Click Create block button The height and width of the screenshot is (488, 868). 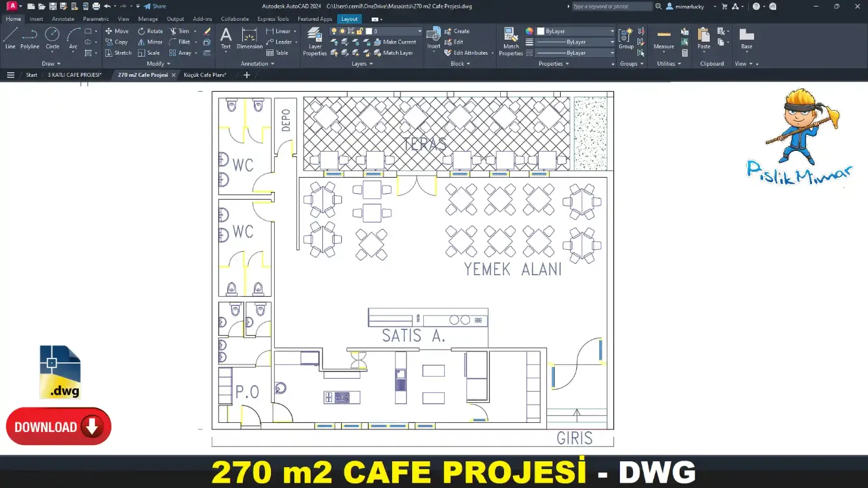[456, 31]
